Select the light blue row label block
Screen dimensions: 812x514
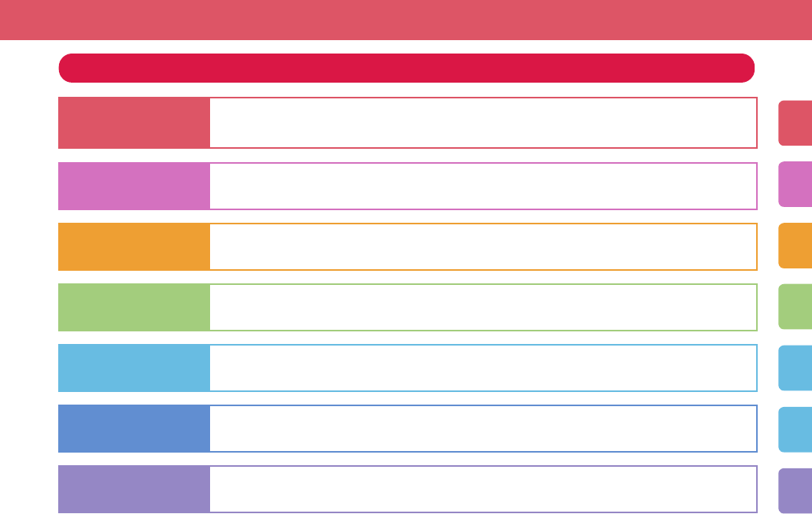(x=134, y=368)
